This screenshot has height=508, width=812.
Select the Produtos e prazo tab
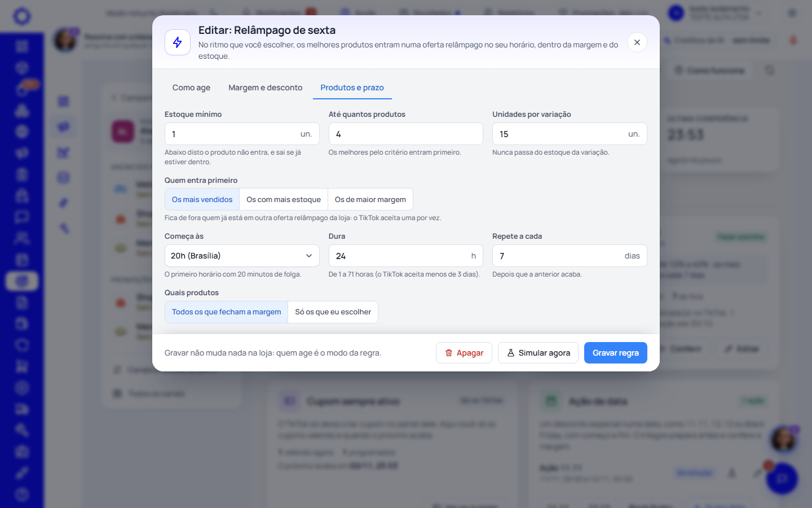pyautogui.click(x=352, y=87)
